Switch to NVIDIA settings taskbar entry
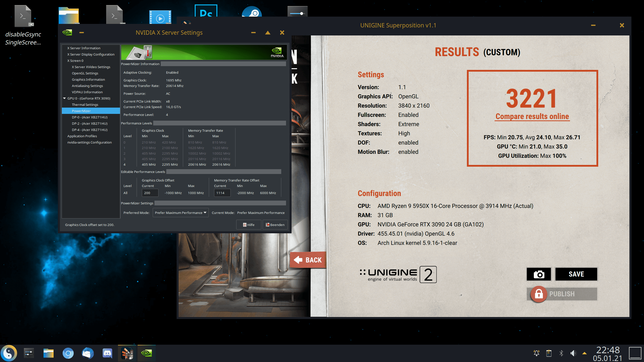 [x=147, y=353]
